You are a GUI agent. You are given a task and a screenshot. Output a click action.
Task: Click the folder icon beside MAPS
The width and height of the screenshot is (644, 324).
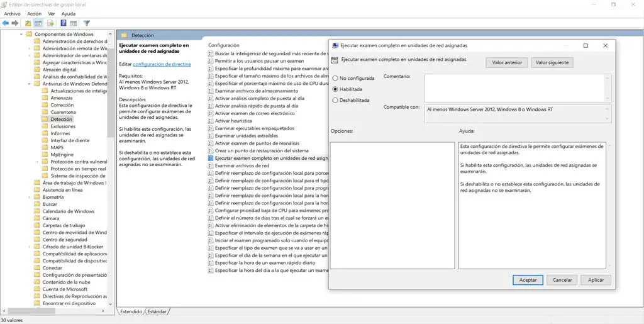[45, 147]
